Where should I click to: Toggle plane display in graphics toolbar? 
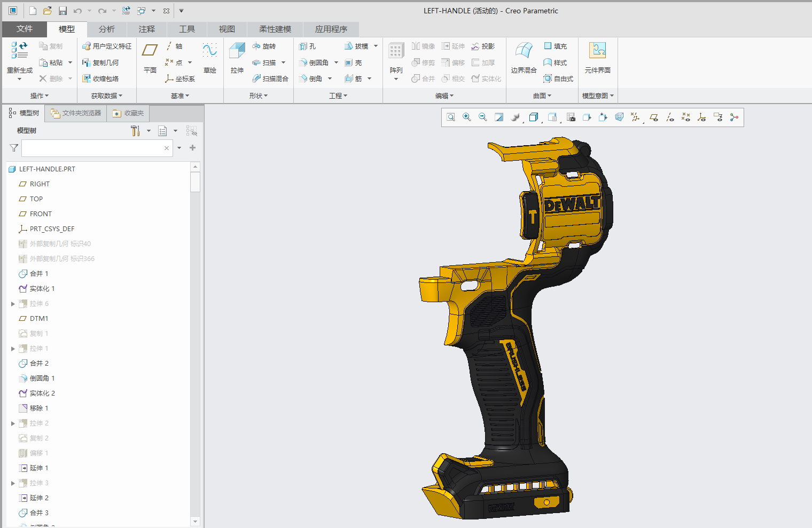coord(654,117)
